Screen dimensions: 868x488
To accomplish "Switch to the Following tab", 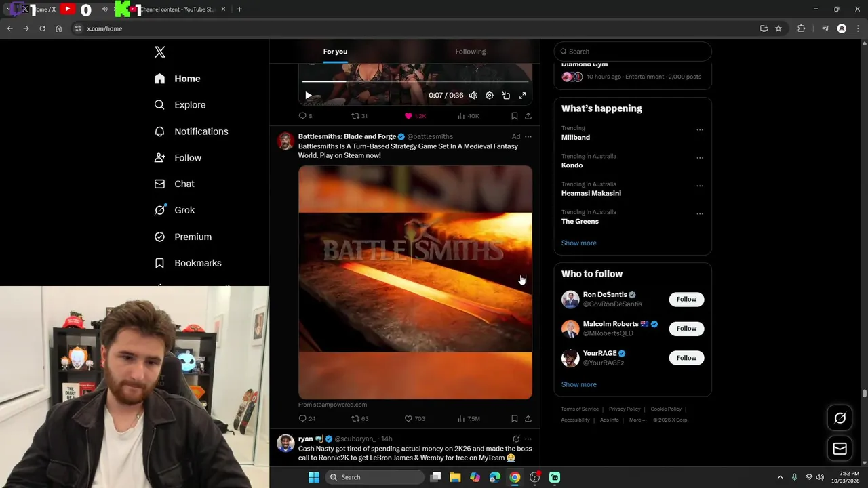I will tap(470, 52).
